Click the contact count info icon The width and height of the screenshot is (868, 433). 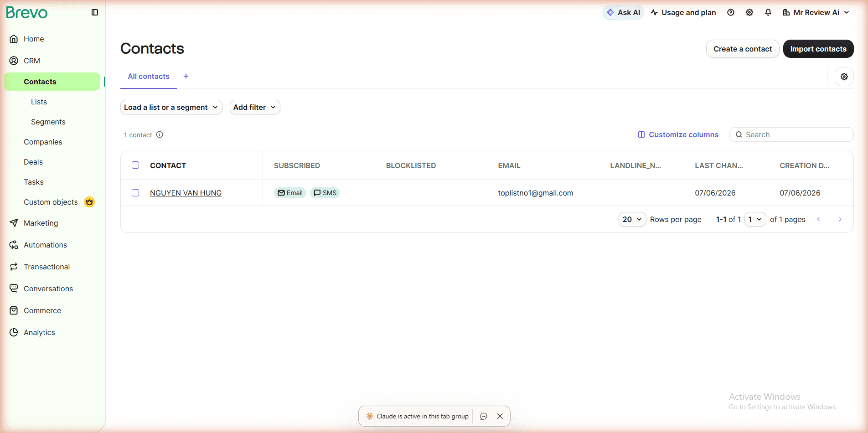coord(160,134)
